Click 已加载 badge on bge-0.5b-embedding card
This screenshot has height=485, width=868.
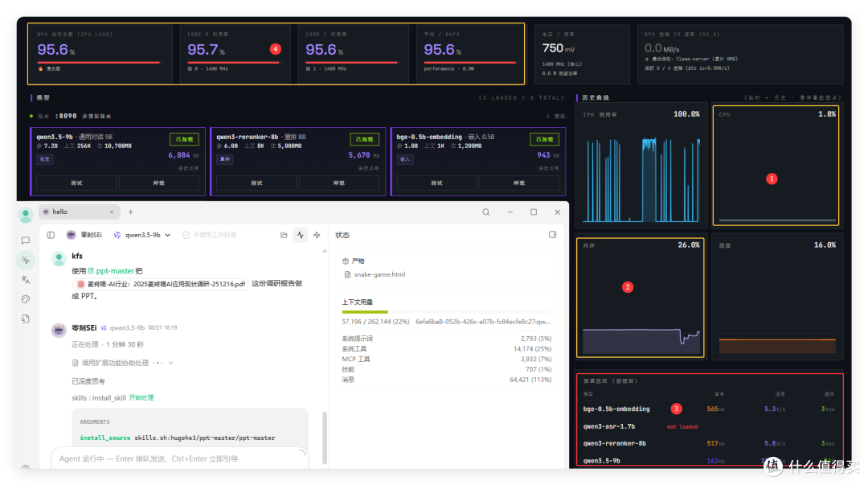click(544, 139)
